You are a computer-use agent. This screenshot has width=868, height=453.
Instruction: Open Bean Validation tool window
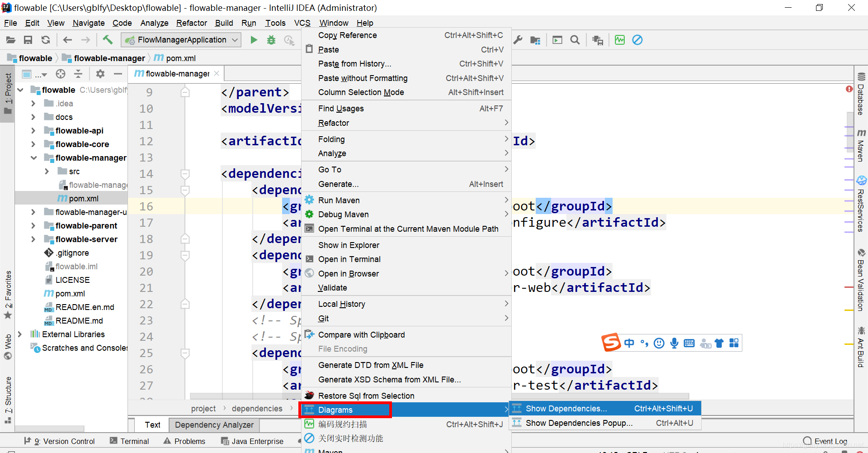pyautogui.click(x=861, y=280)
